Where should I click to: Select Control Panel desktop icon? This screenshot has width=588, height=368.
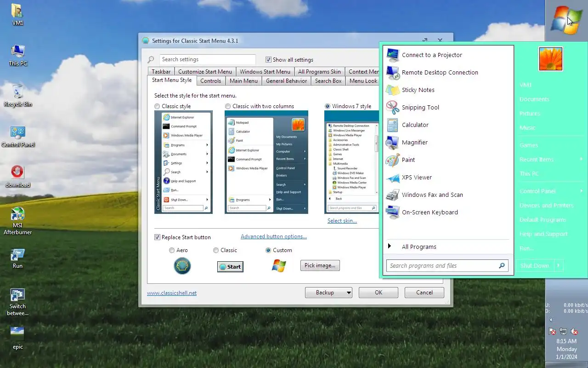click(17, 137)
